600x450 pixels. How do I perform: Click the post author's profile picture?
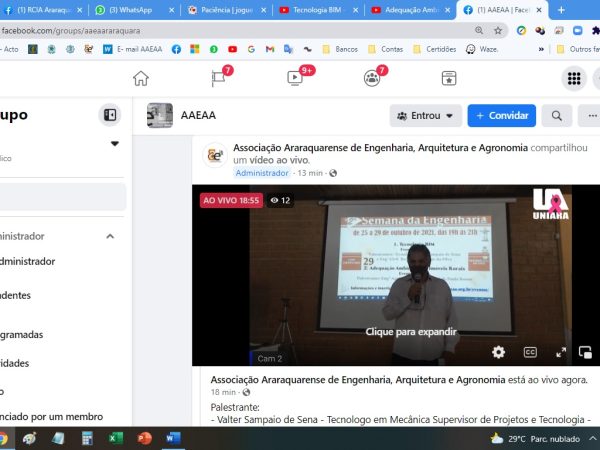pos(215,155)
